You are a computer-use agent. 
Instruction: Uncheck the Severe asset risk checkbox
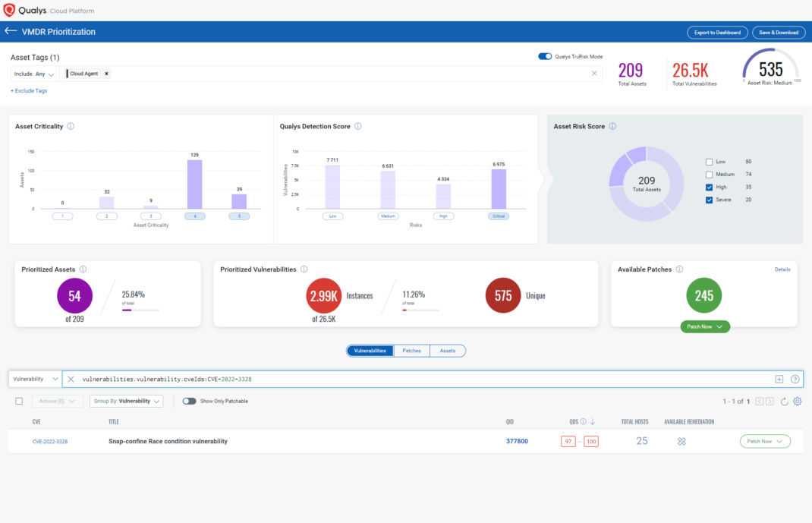pos(709,200)
